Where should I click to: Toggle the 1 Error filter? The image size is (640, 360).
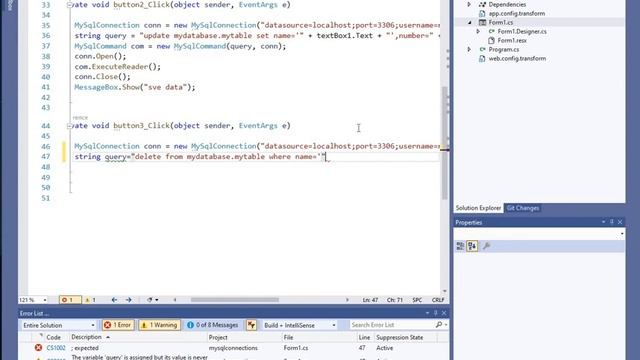[x=118, y=325]
